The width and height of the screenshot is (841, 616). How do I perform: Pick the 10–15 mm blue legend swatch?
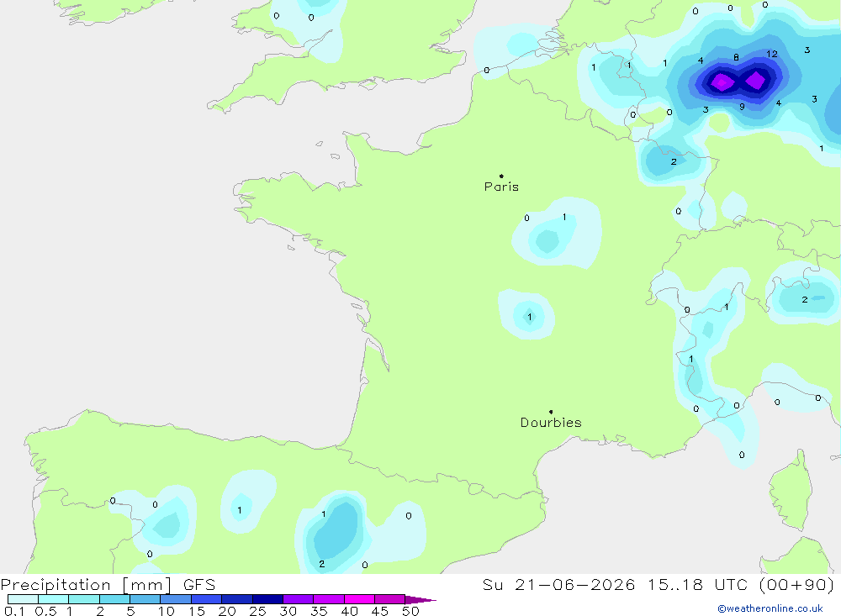(x=176, y=599)
